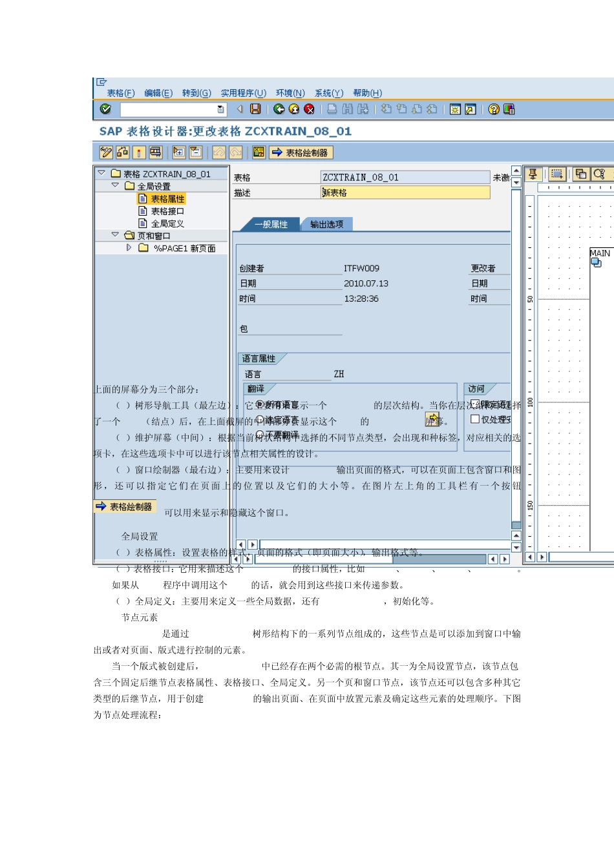Collapse the 页和窗口 folder

pyautogui.click(x=115, y=235)
